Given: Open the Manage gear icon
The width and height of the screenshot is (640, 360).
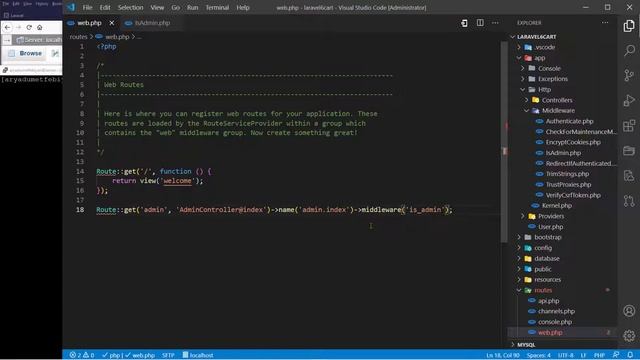Looking at the screenshot, I should (x=629, y=336).
